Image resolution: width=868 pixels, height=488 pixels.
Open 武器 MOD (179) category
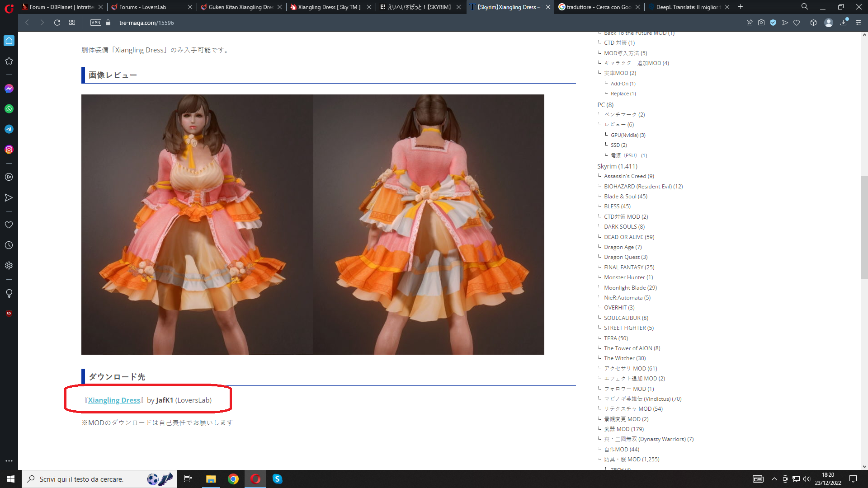[624, 429]
